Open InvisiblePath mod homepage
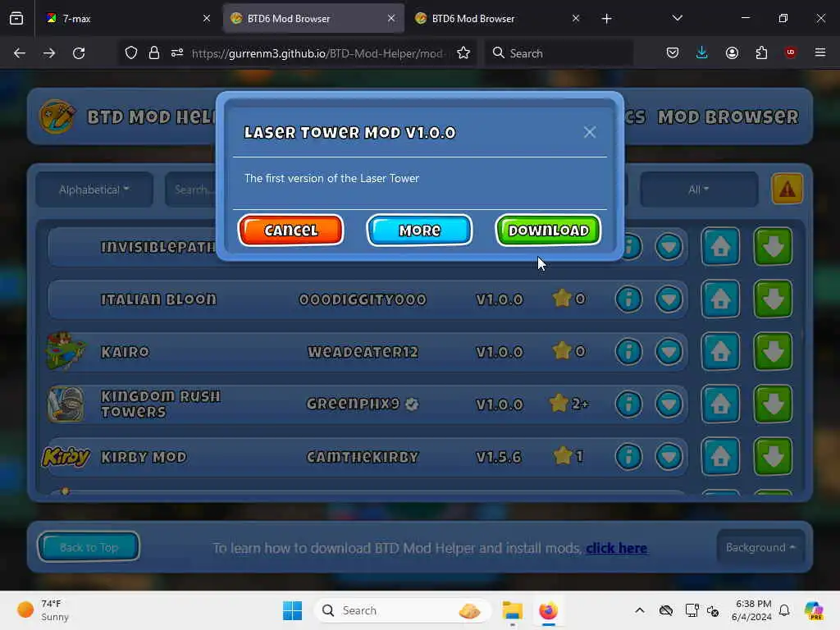The image size is (840, 630). click(720, 246)
